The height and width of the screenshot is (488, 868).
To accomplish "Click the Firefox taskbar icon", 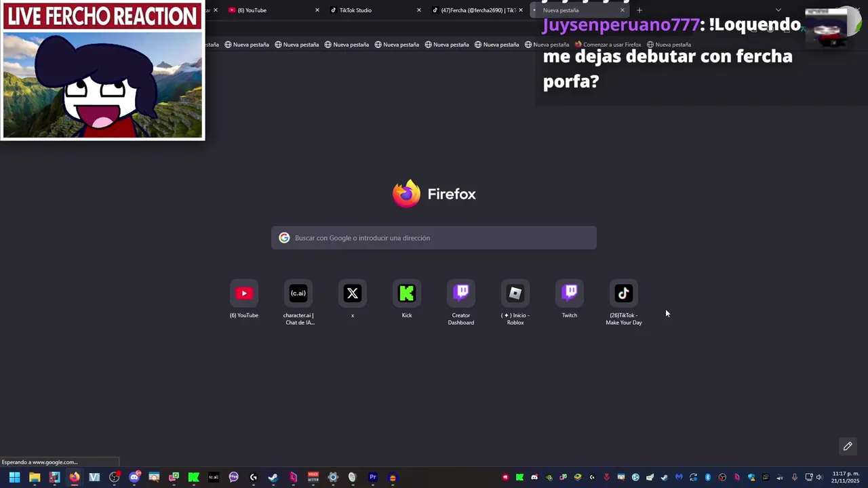I will pyautogui.click(x=75, y=477).
